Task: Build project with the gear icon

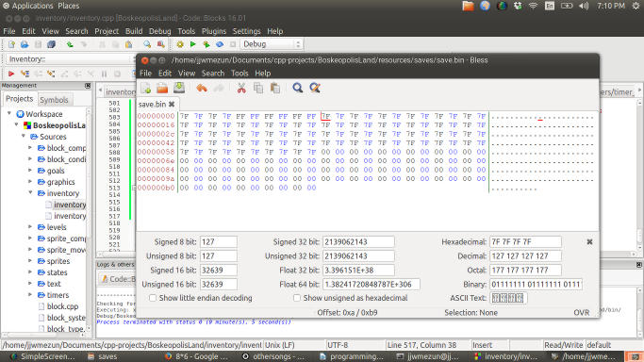Action: coord(180,44)
